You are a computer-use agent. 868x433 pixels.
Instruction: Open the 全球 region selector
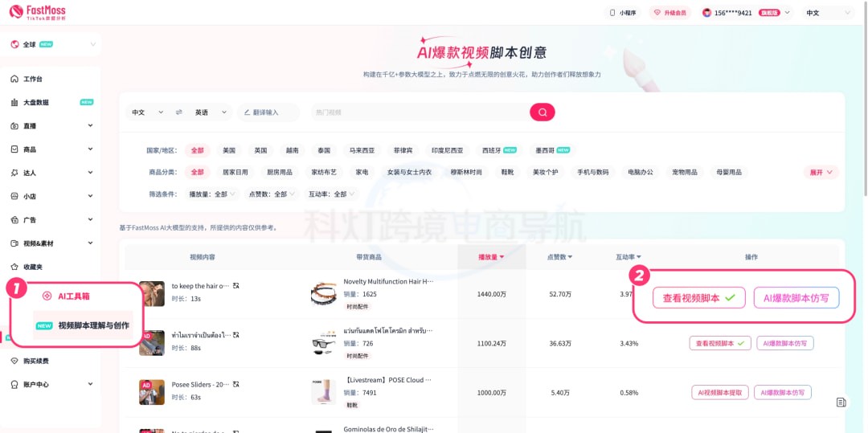pos(52,44)
